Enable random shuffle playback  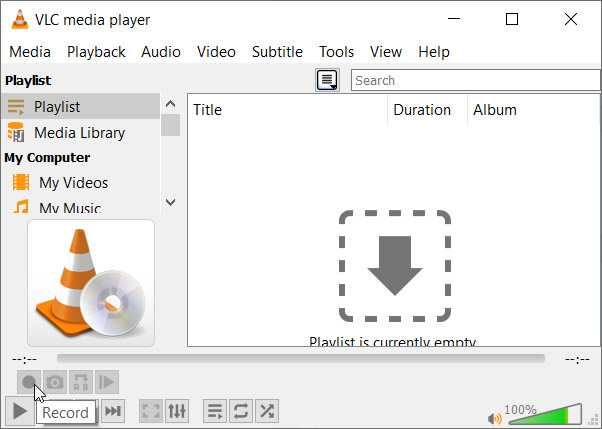tap(267, 411)
